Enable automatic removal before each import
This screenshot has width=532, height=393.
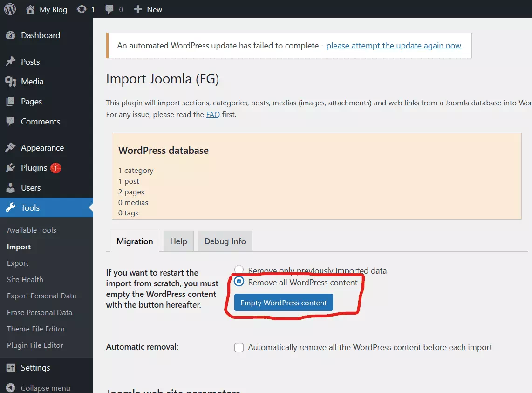(239, 347)
